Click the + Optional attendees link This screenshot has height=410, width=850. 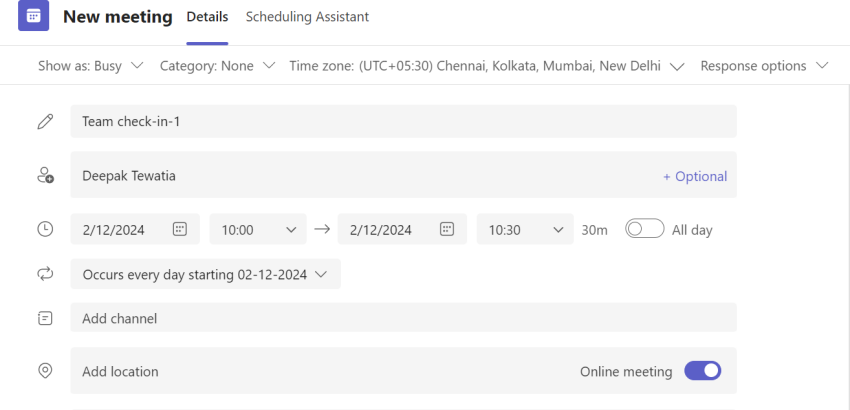(695, 176)
